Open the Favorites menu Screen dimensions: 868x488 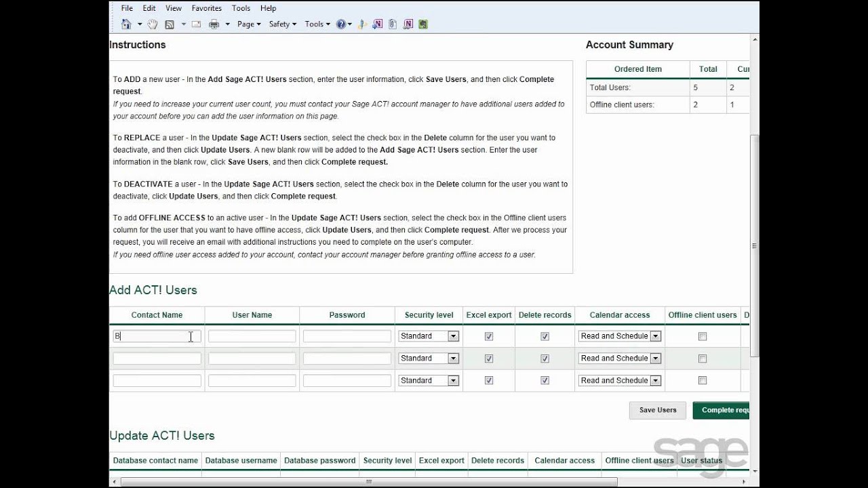pyautogui.click(x=207, y=8)
